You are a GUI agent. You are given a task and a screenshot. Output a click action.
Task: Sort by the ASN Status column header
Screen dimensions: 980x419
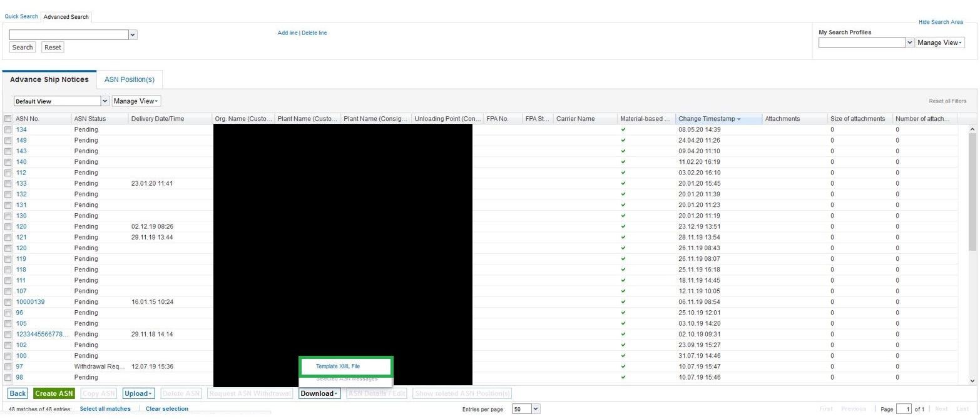(x=99, y=119)
